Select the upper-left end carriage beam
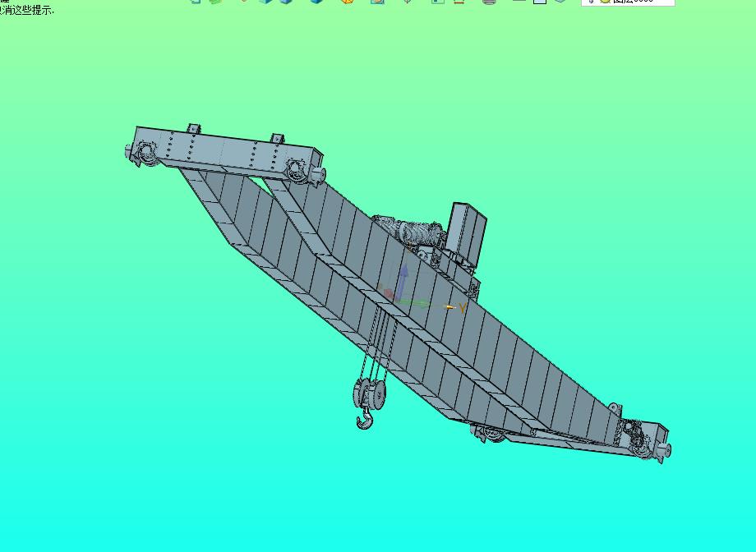Image resolution: width=756 pixels, height=552 pixels. [x=224, y=152]
